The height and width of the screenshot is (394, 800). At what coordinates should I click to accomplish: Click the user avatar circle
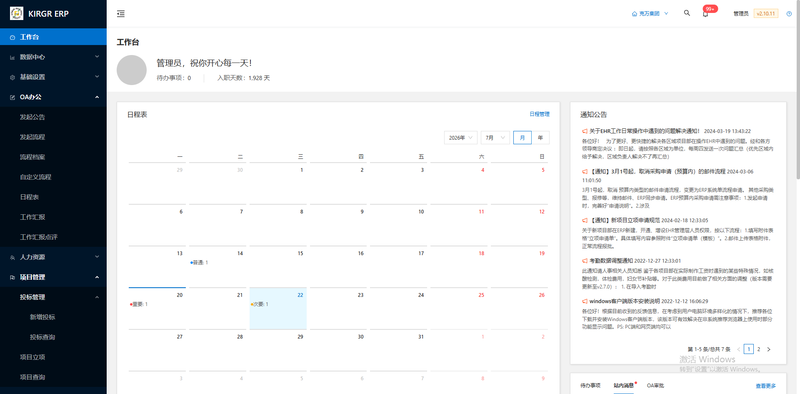click(132, 70)
